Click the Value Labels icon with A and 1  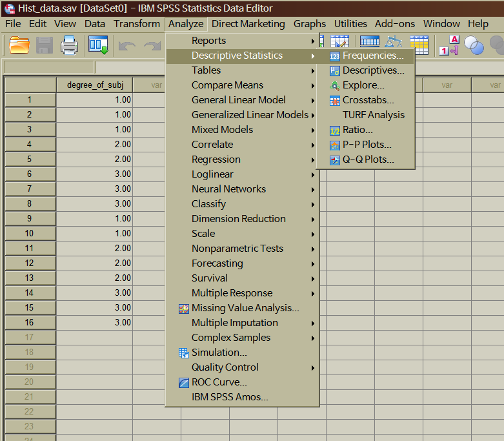point(449,45)
